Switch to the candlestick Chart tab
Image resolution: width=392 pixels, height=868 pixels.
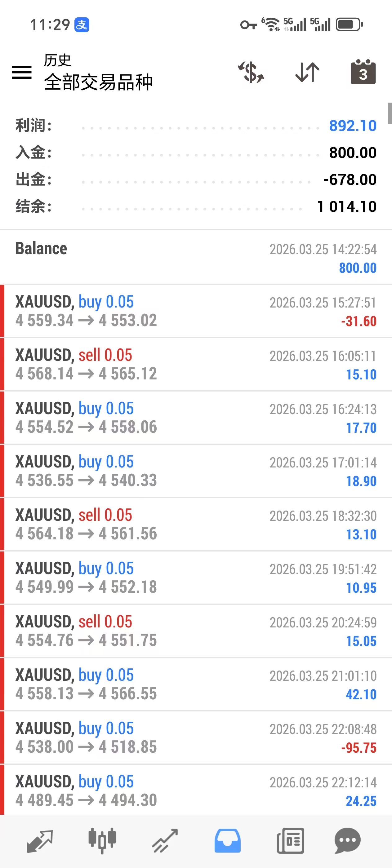[x=102, y=841]
